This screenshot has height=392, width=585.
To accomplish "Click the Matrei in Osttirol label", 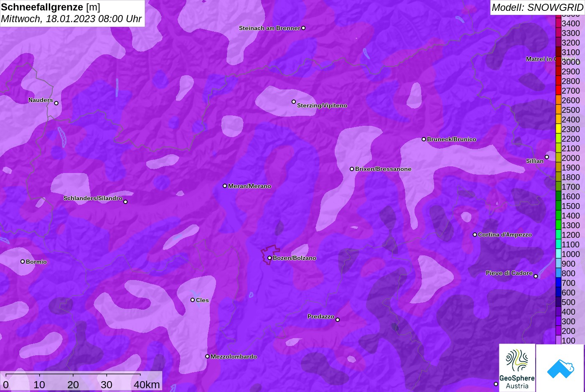I will point(551,59).
